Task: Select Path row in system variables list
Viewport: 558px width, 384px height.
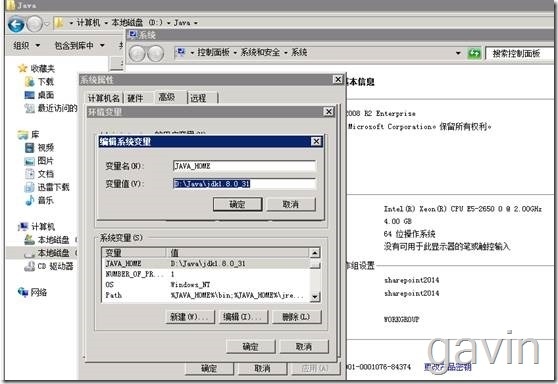Action: pos(206,295)
